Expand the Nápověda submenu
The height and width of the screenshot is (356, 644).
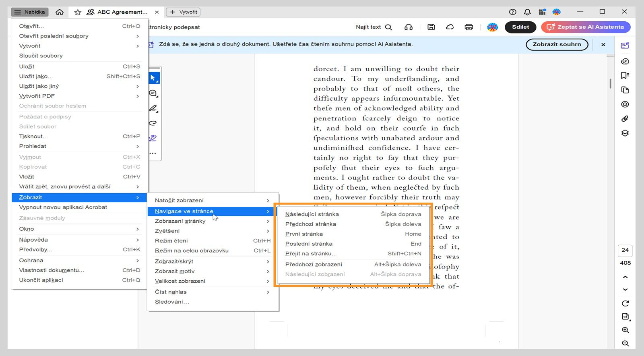[80, 240]
